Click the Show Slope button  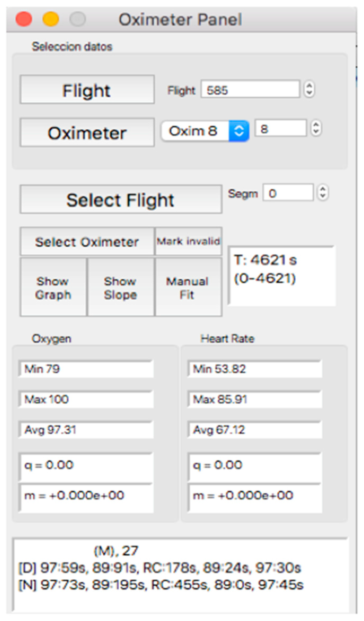coord(121,287)
